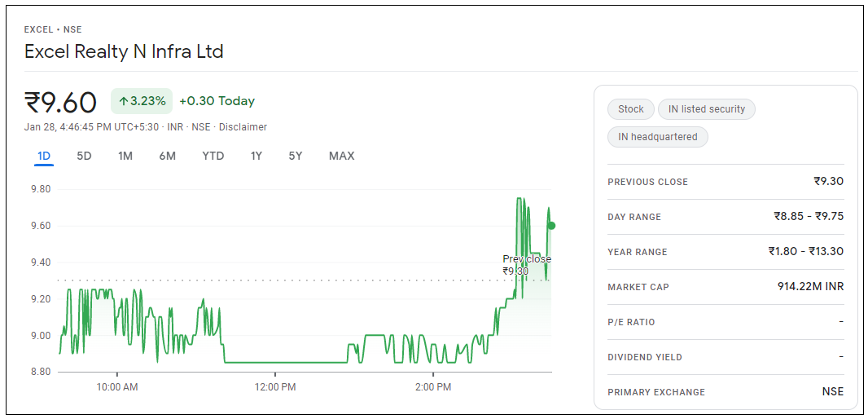Click the 2:00 PM axis label

tap(433, 387)
